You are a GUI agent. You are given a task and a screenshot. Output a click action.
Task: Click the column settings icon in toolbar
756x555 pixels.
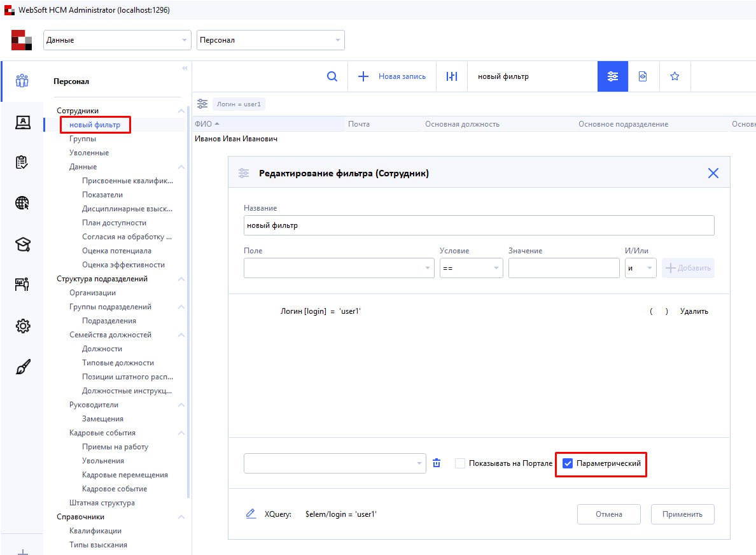click(452, 76)
